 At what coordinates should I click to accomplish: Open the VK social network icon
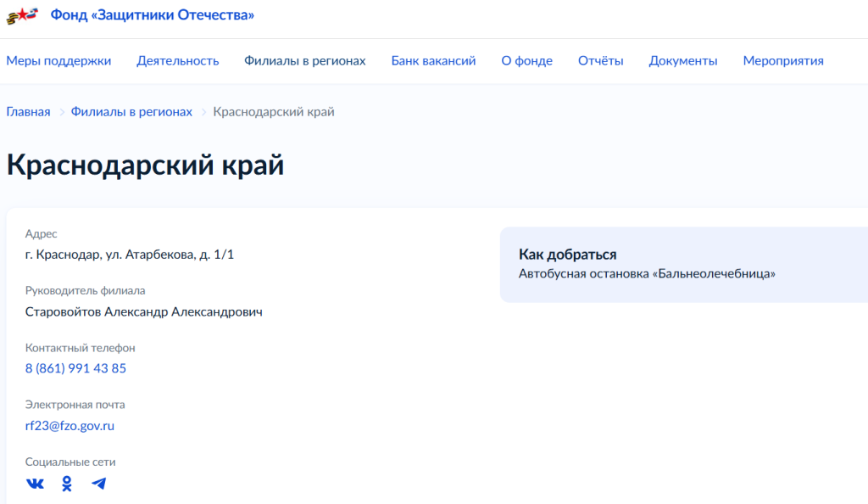(35, 484)
